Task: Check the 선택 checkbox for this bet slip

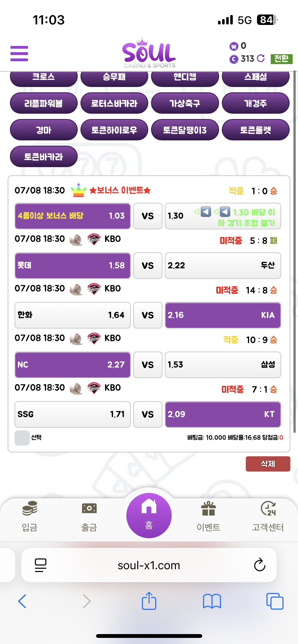Action: pos(22,438)
